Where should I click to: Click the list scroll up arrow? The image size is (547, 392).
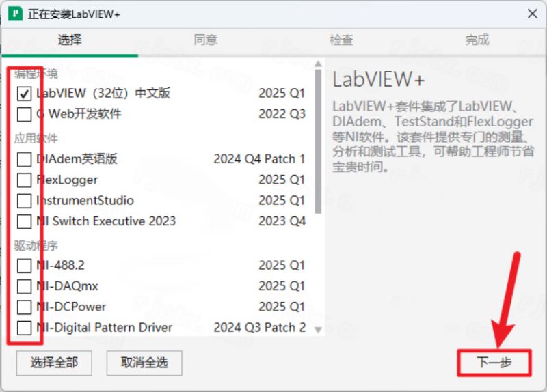pyautogui.click(x=318, y=64)
